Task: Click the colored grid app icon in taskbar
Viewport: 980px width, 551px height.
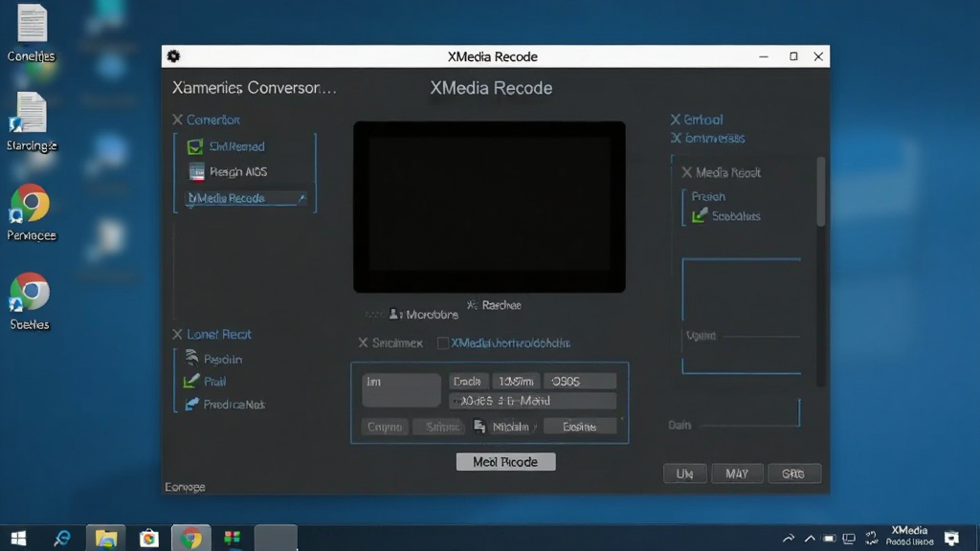Action: pyautogui.click(x=233, y=539)
